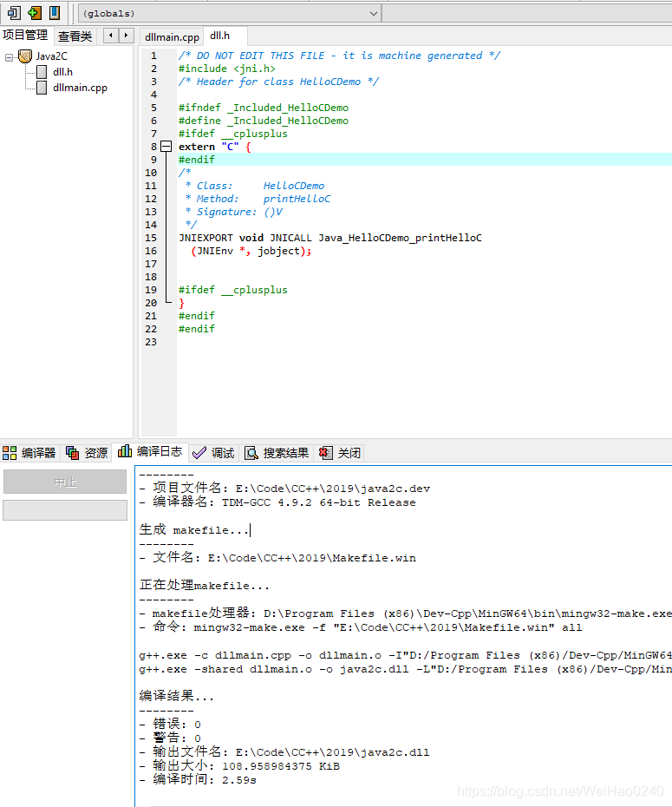The image size is (672, 807).
Task: Collapse the extern "C" code fold marker
Action: tap(166, 147)
